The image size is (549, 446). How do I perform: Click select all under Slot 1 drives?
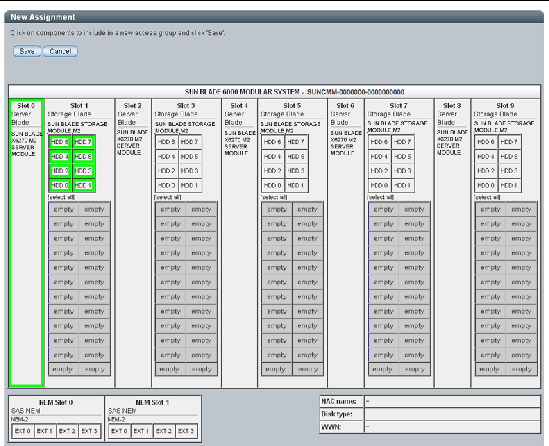tap(61, 197)
